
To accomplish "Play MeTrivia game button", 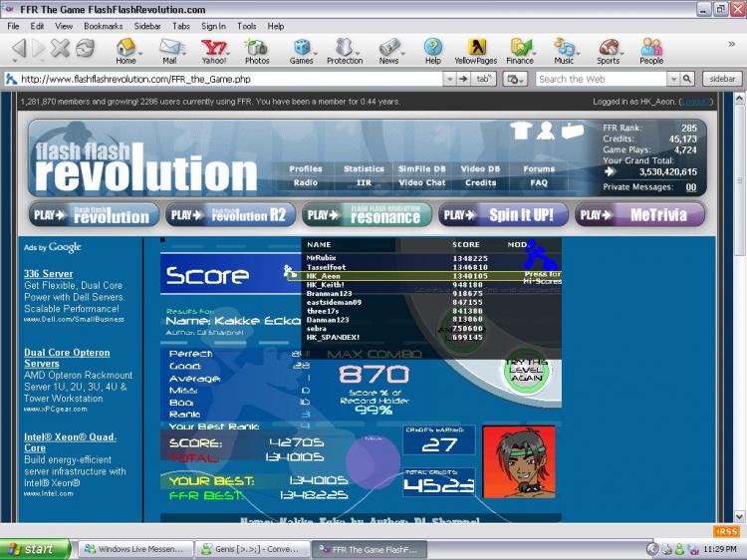I will click(x=639, y=215).
